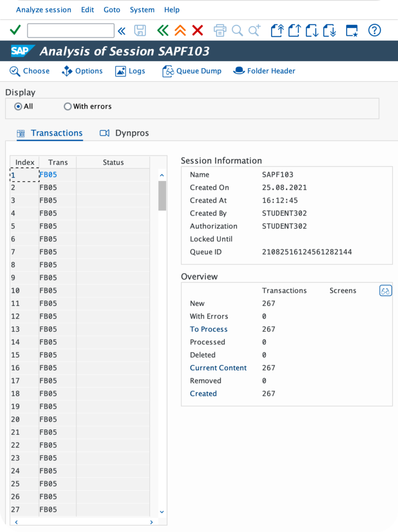Click the orange Exit up-arrows icon
The height and width of the screenshot is (532, 398).
(x=180, y=31)
